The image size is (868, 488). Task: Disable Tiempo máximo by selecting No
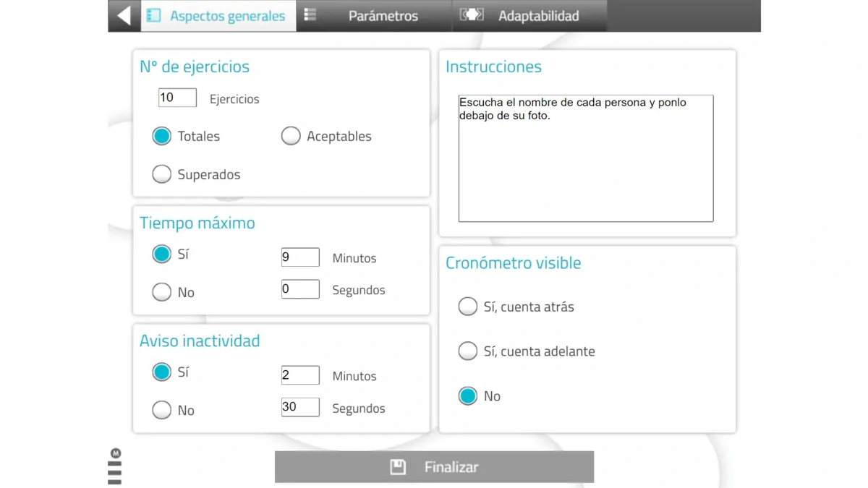[x=162, y=292]
